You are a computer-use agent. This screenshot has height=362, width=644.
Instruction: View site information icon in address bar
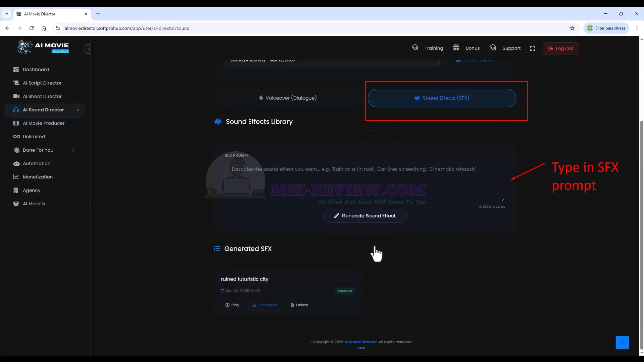point(58,28)
